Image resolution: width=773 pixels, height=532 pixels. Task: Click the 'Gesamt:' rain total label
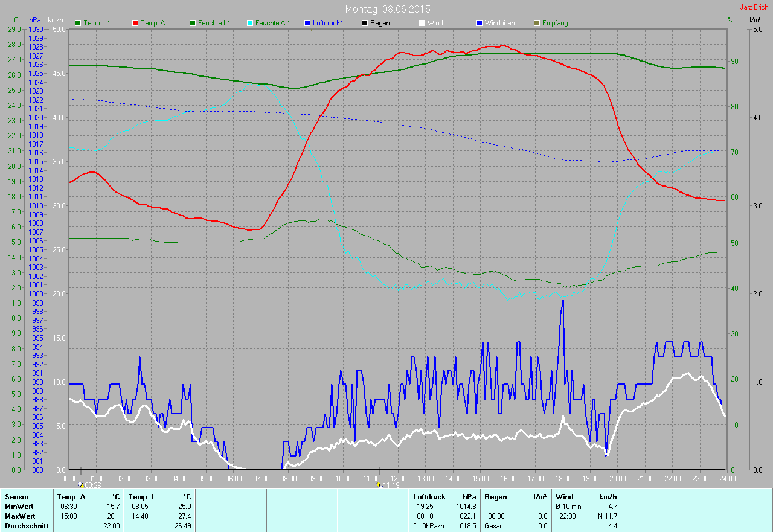pos(496,526)
